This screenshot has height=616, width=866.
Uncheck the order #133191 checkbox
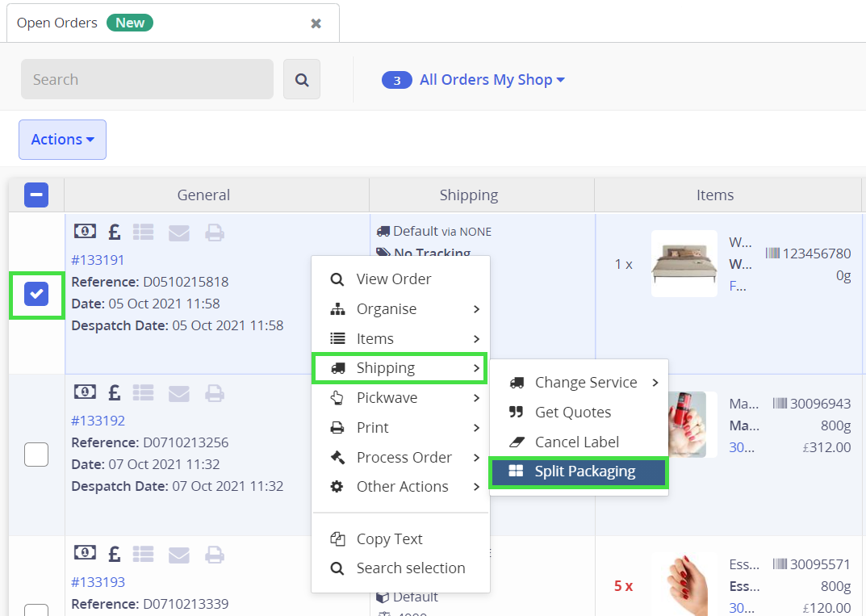(x=36, y=295)
